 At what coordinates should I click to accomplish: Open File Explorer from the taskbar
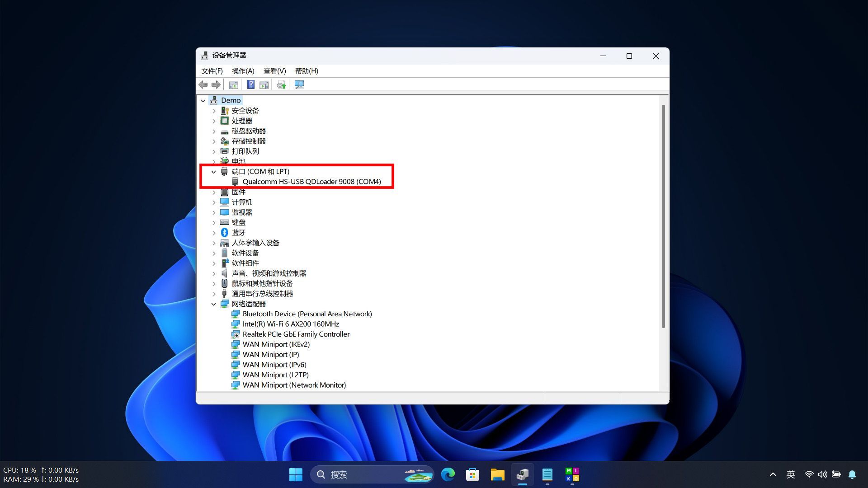tap(497, 474)
